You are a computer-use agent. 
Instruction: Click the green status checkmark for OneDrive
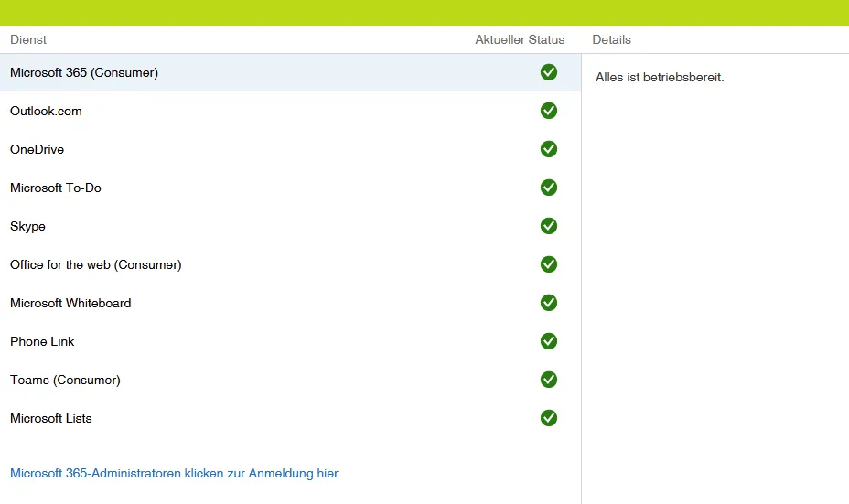tap(549, 149)
